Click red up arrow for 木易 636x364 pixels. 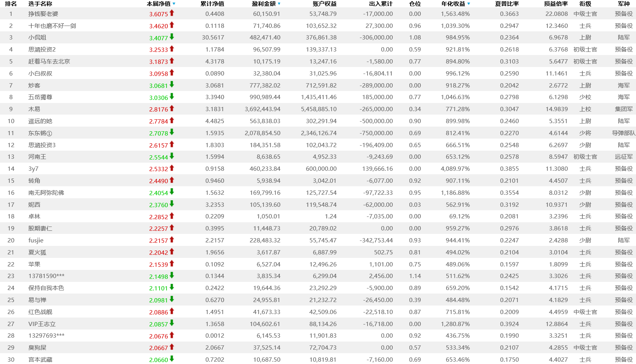pyautogui.click(x=172, y=108)
